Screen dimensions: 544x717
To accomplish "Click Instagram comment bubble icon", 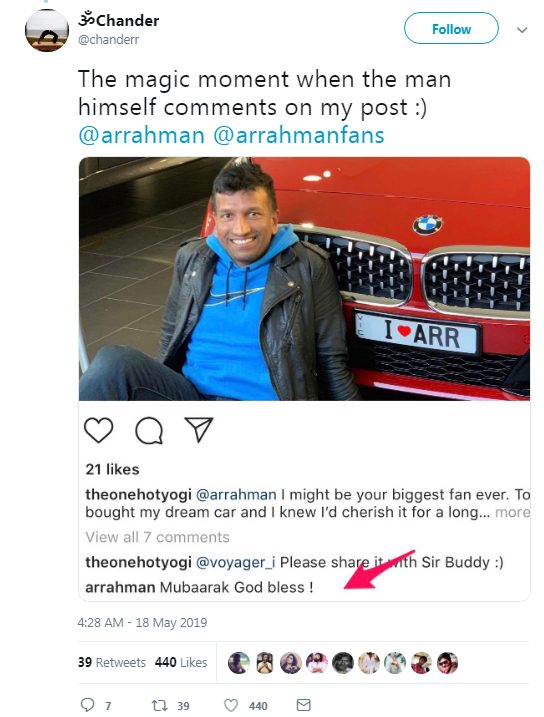I will tap(149, 430).
